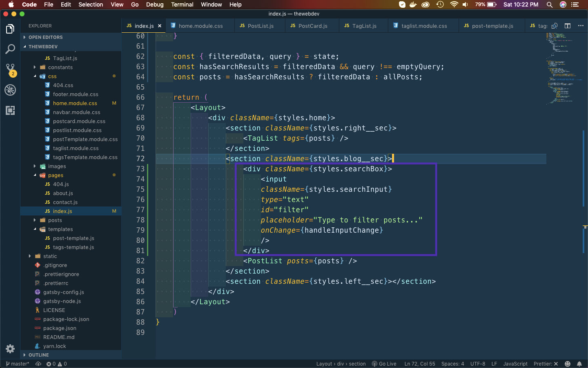Switch to home.module.css tab
The image size is (588, 368).
[x=200, y=26]
